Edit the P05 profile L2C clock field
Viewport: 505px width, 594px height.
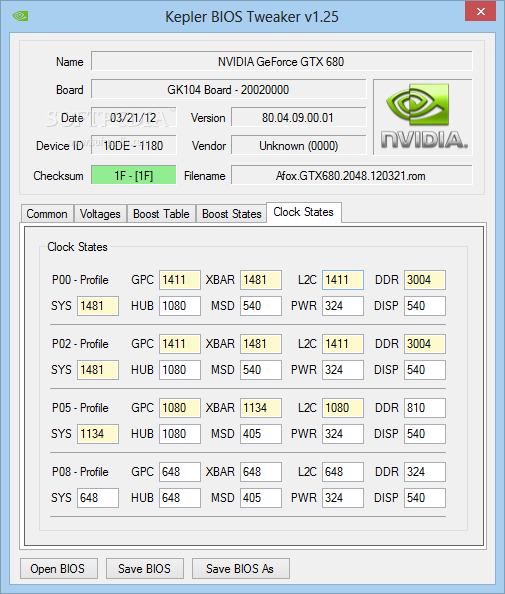(x=343, y=408)
